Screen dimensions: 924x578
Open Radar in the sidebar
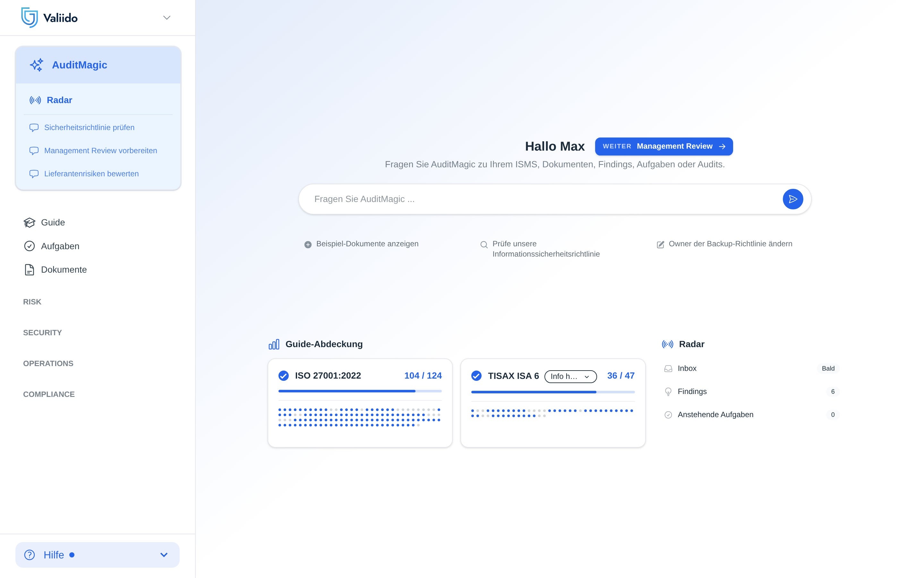(x=59, y=100)
